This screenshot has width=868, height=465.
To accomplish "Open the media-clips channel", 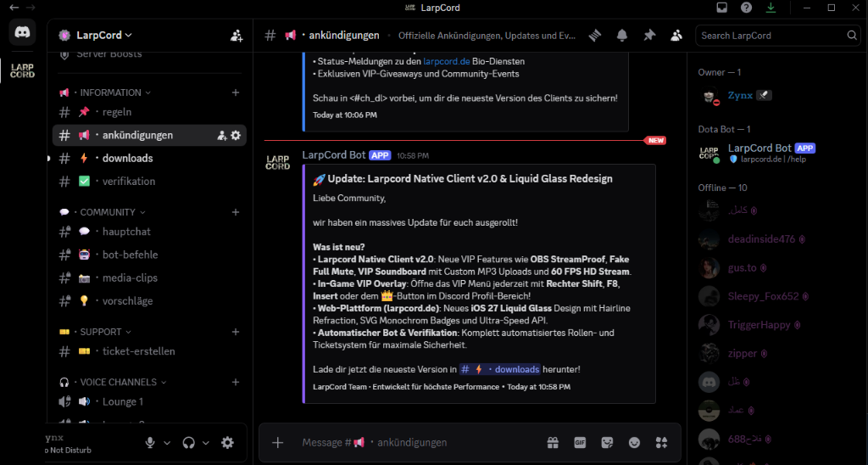I will tap(149, 277).
